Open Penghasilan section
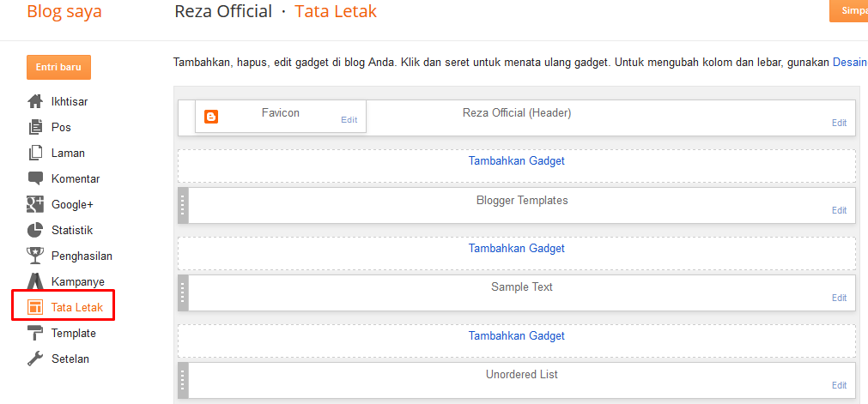 point(82,256)
